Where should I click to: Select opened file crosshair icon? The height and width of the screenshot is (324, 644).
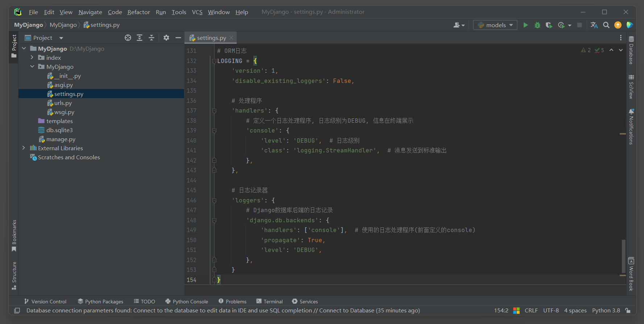[128, 38]
